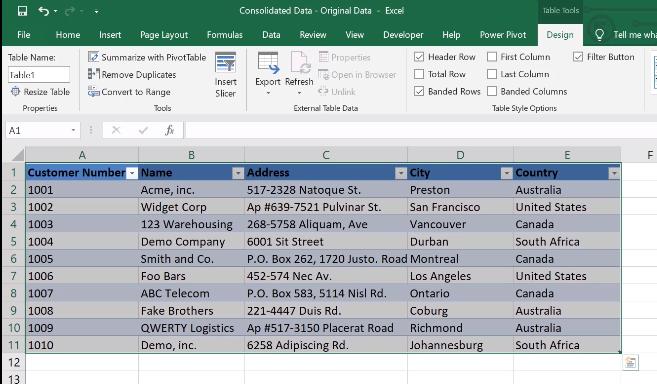Image resolution: width=657 pixels, height=384 pixels.
Task: Toggle the Header Row checkbox
Action: 419,57
